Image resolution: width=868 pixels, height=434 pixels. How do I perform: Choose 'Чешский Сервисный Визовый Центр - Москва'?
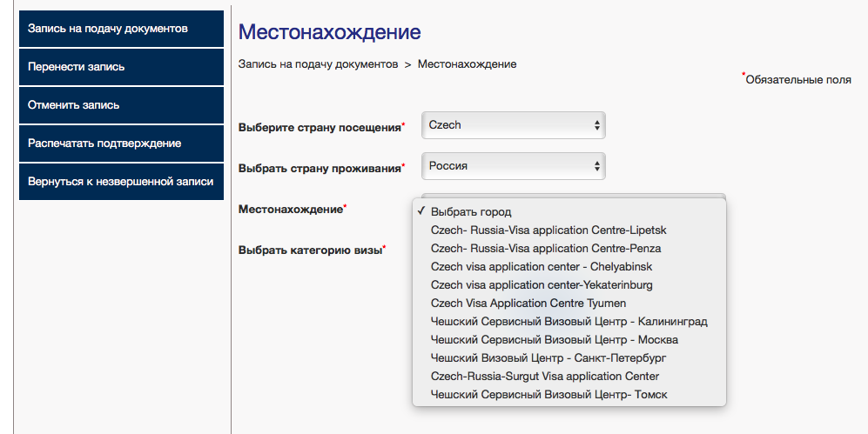pos(554,340)
